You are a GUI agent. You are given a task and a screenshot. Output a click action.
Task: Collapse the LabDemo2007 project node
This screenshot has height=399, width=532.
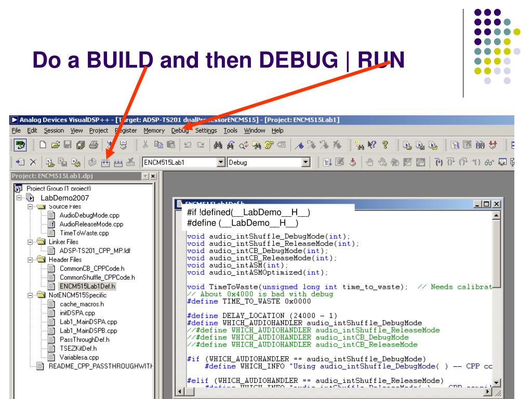tap(19, 198)
